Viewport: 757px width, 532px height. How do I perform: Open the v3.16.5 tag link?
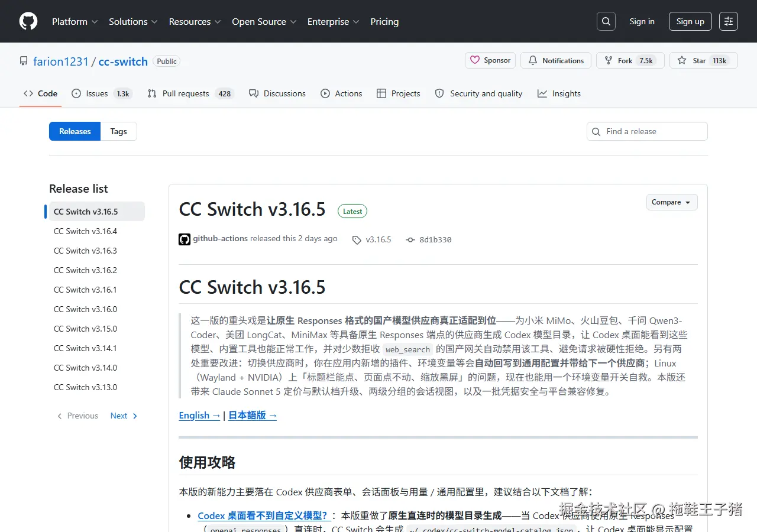378,239
